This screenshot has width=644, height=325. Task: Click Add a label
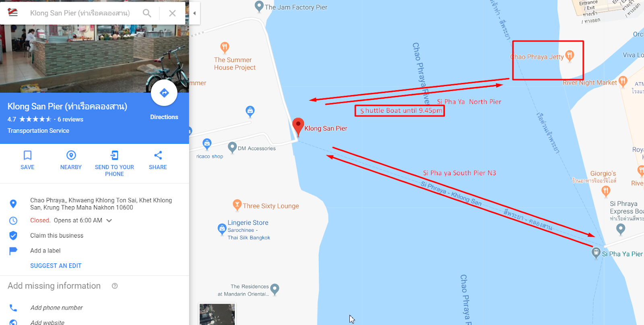45,250
